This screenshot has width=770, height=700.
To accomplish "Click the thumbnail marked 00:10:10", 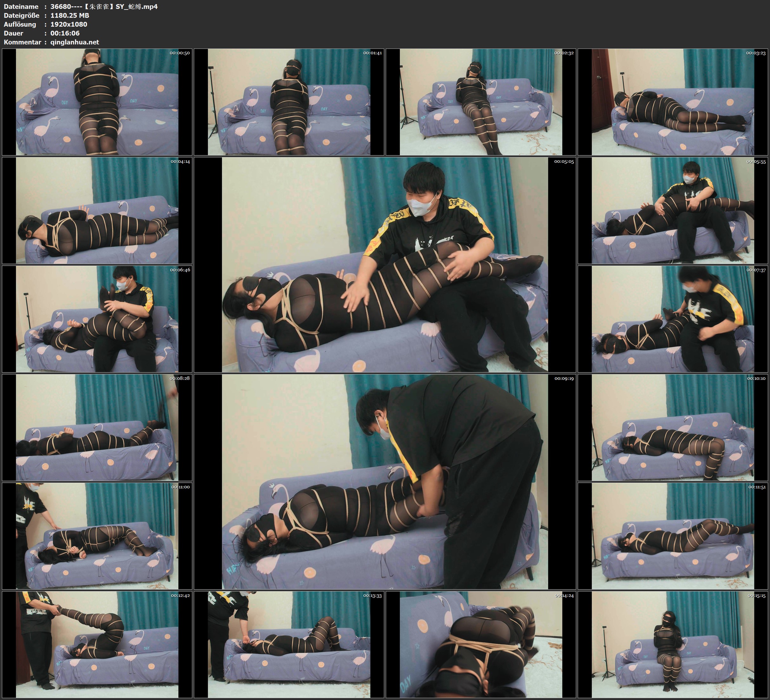I will [673, 427].
